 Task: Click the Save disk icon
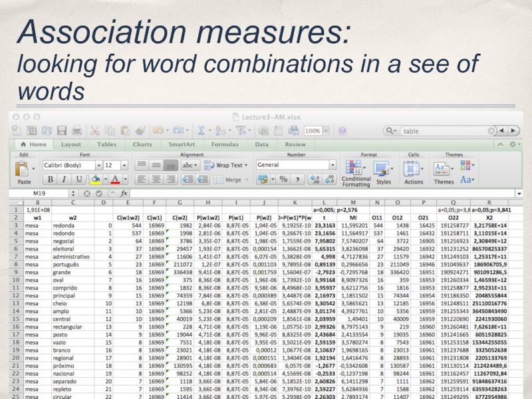point(61,131)
